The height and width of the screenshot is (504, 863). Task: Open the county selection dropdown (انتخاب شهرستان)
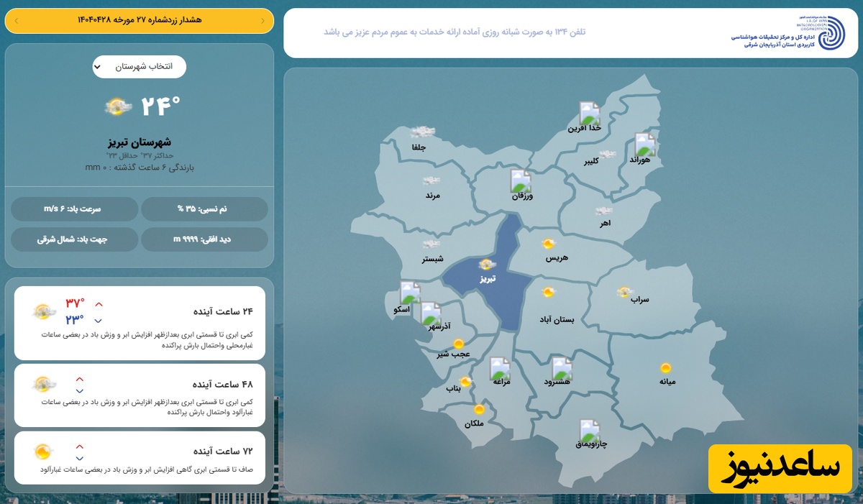[x=139, y=67]
